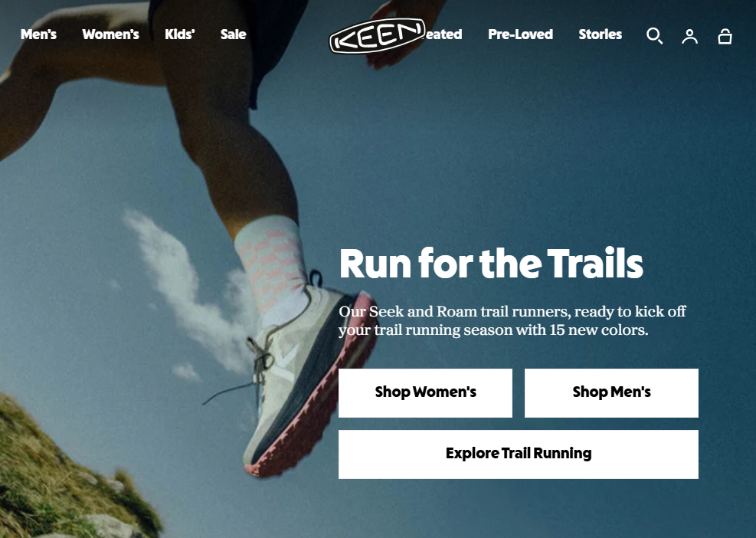Click the partially hidden 'eated' nav item

click(x=444, y=34)
